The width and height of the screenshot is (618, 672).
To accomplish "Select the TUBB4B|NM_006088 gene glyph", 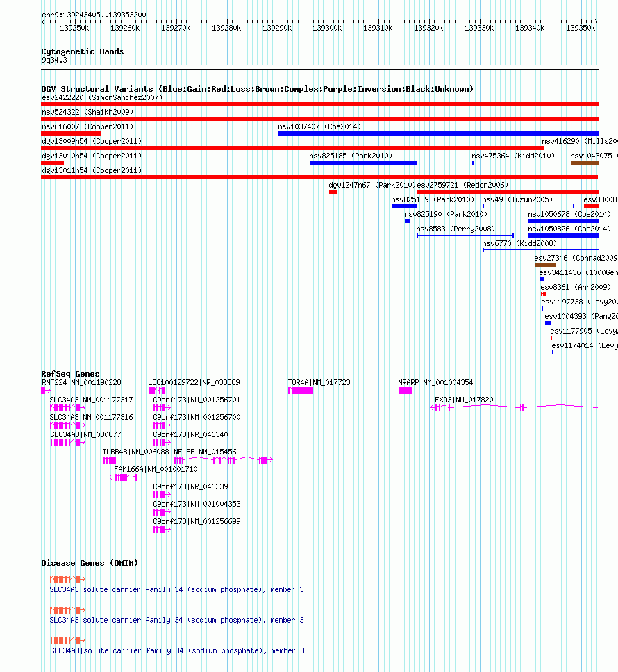I will [109, 460].
